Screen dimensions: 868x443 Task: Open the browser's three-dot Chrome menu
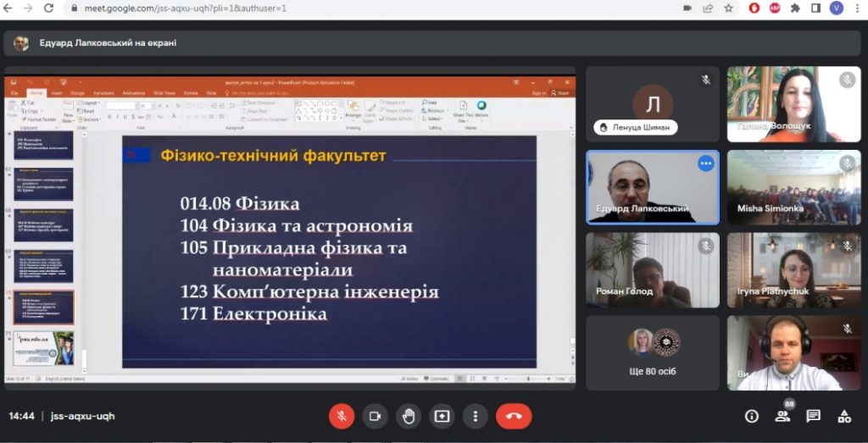point(857,8)
